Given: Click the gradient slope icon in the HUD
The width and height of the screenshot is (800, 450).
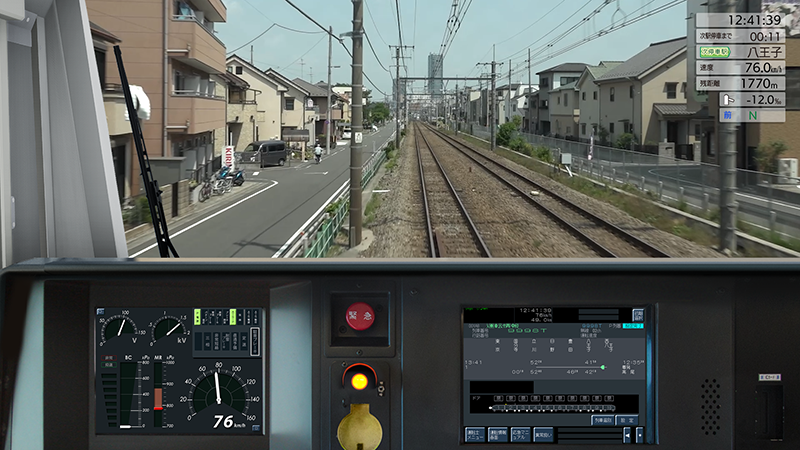Looking at the screenshot, I should pyautogui.click(x=729, y=99).
